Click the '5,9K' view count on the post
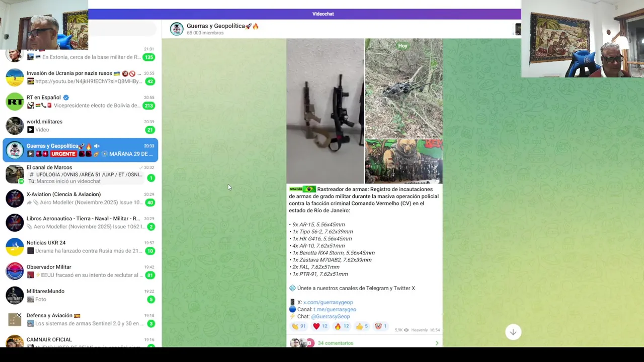 (x=398, y=330)
